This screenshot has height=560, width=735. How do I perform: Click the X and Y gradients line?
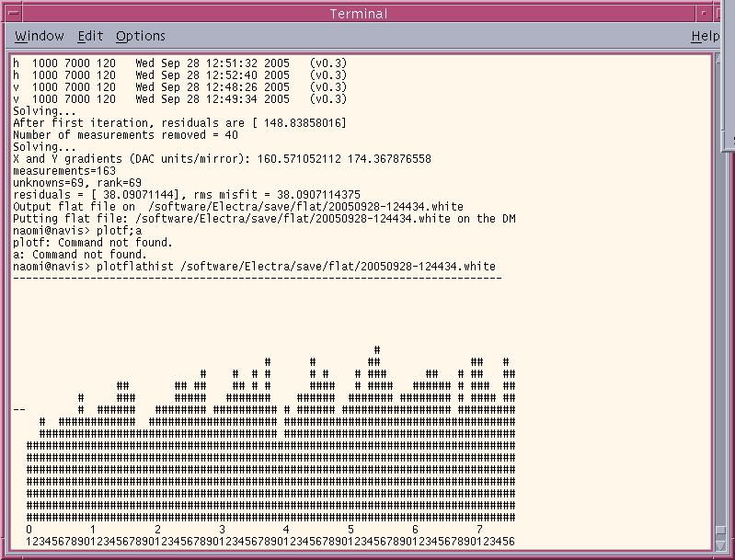[x=221, y=159]
